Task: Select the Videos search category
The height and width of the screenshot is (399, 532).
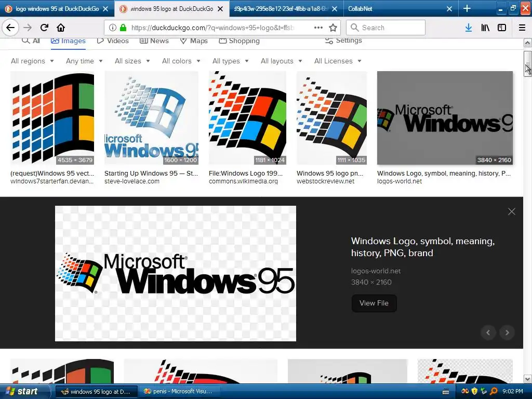Action: 113,41
